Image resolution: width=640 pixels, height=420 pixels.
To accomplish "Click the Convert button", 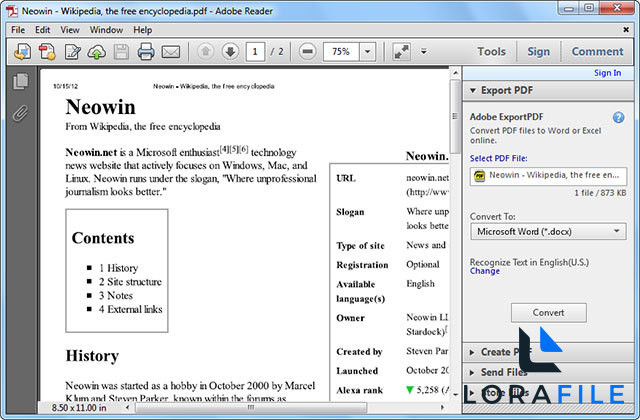I will point(549,313).
